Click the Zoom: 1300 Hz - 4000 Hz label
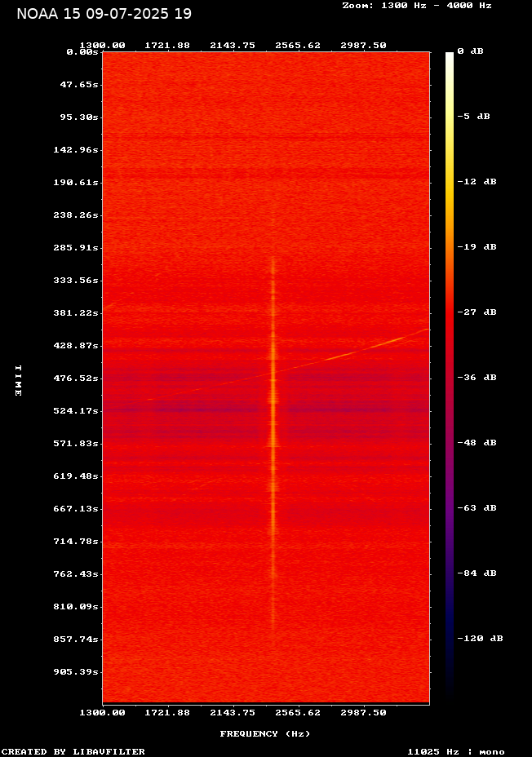This screenshot has width=532, height=757. [x=416, y=6]
